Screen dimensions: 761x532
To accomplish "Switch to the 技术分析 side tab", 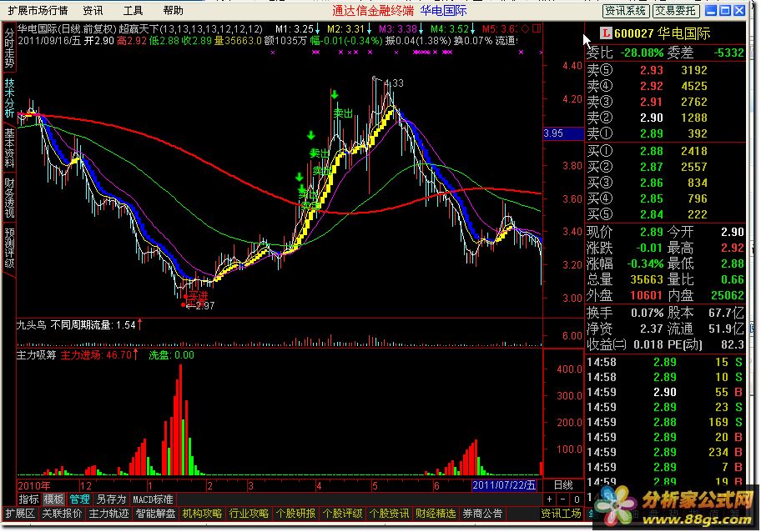I will pos(9,98).
